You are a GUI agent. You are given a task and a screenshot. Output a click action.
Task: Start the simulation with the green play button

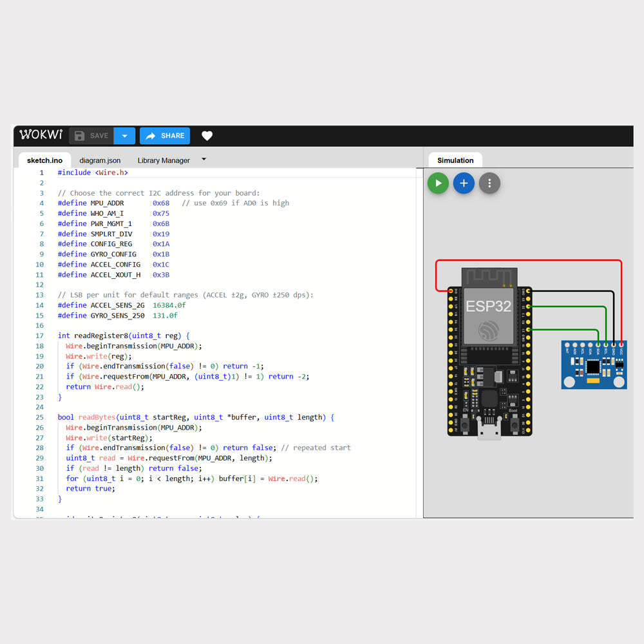point(438,183)
